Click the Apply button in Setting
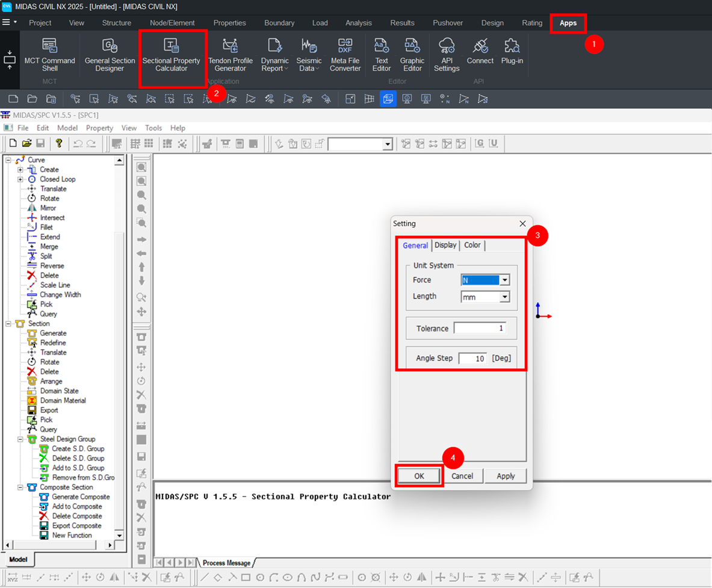Screen dimensions: 712x588 (506, 476)
